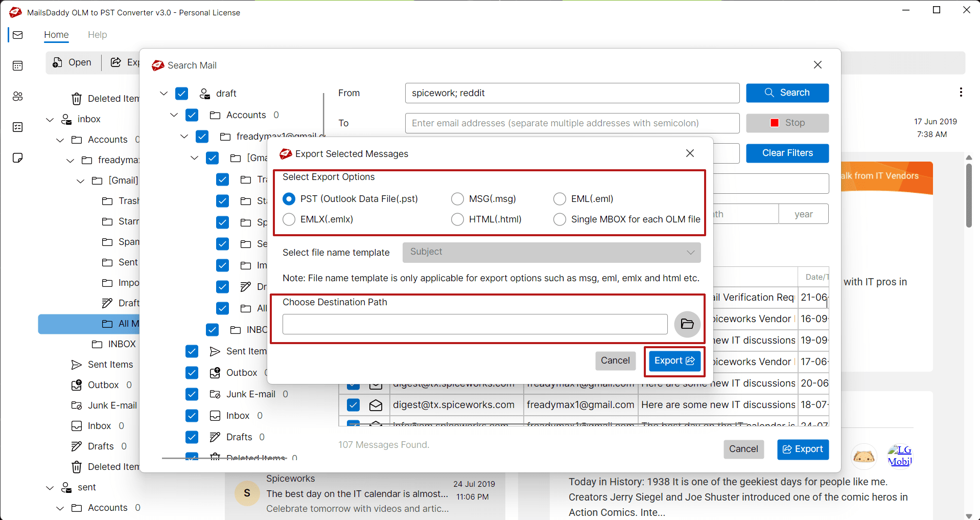This screenshot has width=980, height=520.
Task: Collapse the inbox mailbox in main tree
Action: click(x=50, y=120)
